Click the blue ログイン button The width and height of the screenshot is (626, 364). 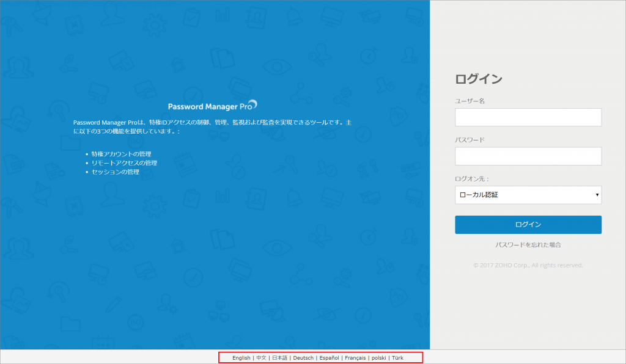point(528,225)
